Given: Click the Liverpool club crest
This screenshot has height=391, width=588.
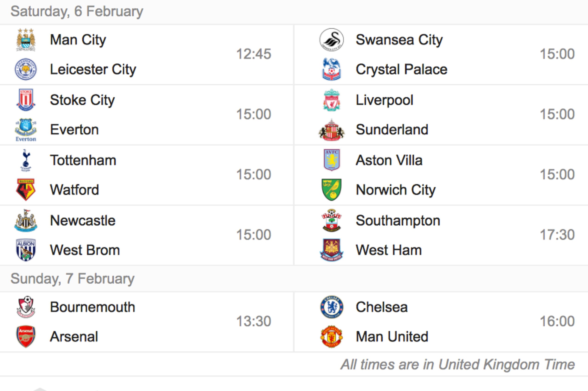Looking at the screenshot, I should [x=331, y=100].
